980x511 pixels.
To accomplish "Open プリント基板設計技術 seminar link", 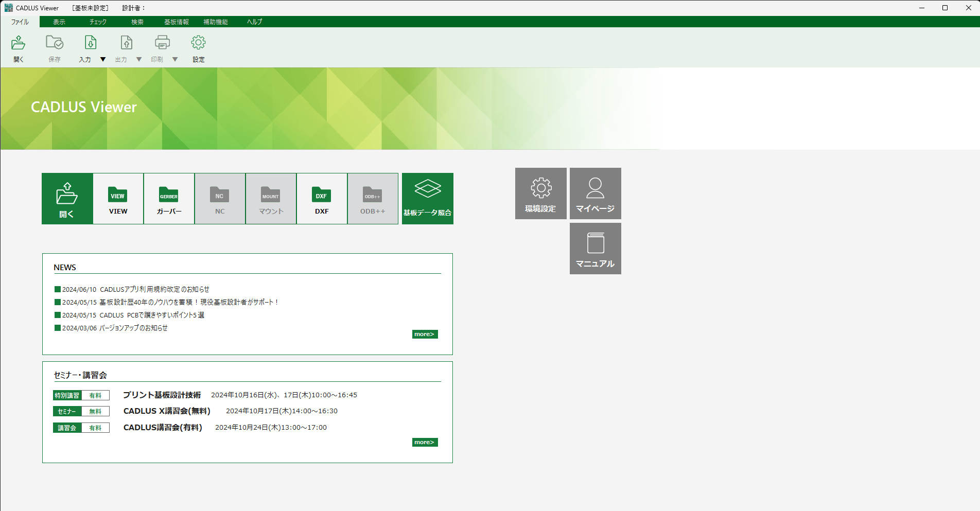I will [x=162, y=395].
